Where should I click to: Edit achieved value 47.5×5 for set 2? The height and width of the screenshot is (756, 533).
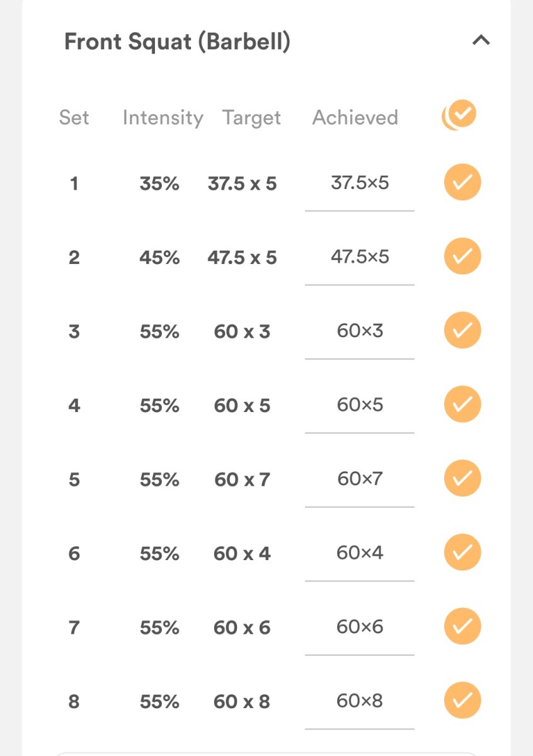click(x=360, y=257)
